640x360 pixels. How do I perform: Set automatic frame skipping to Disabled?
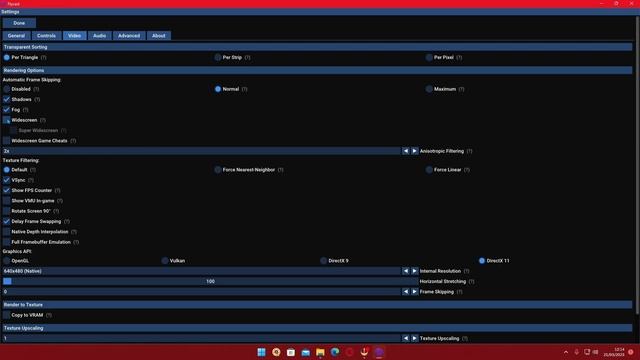pyautogui.click(x=7, y=89)
